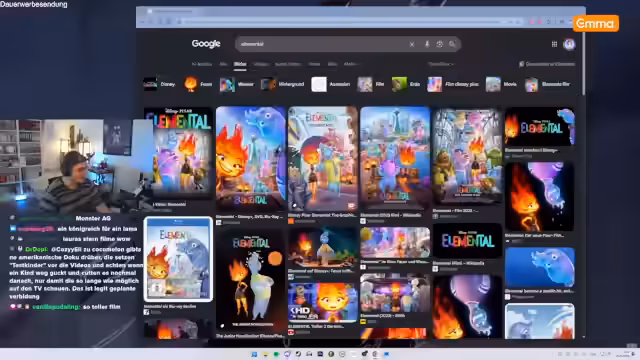Image resolution: width=640 pixels, height=360 pixels.
Task: Start voice search with the microphone icon
Action: tap(427, 44)
